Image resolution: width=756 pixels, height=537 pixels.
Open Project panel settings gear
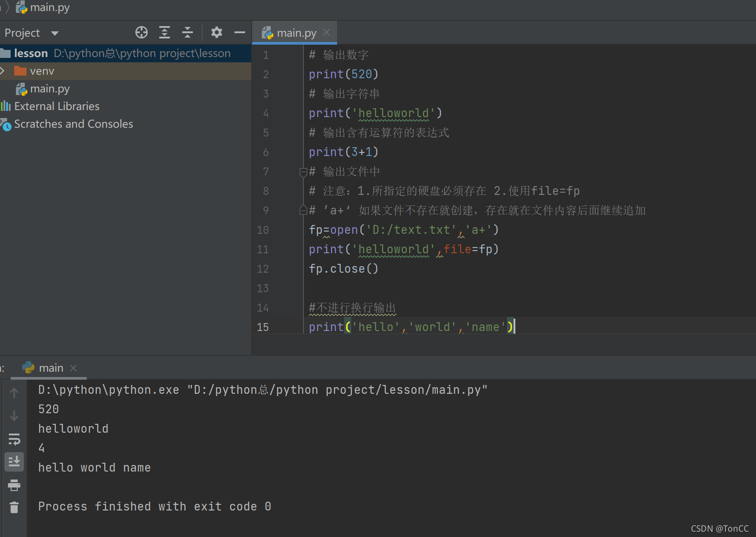(217, 32)
